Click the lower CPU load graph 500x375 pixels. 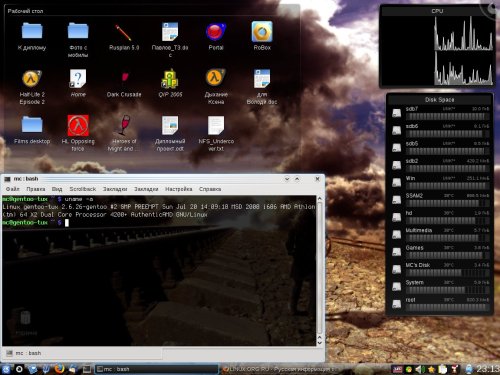[x=464, y=68]
